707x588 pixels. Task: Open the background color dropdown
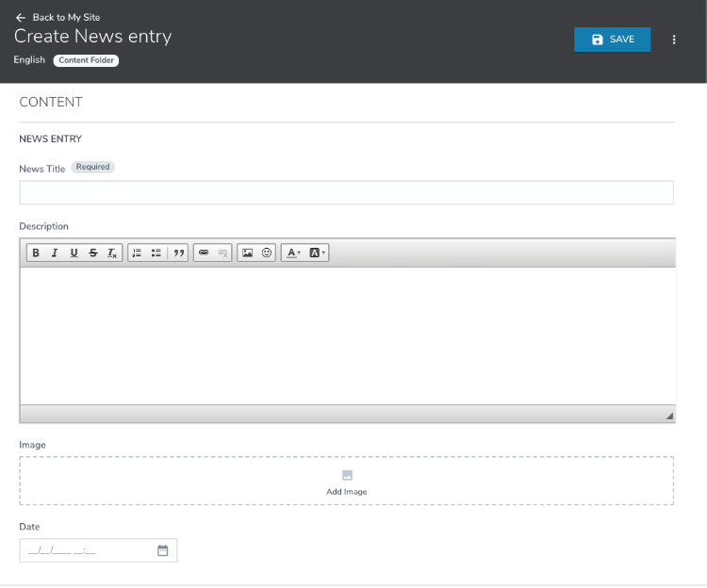[x=318, y=253]
